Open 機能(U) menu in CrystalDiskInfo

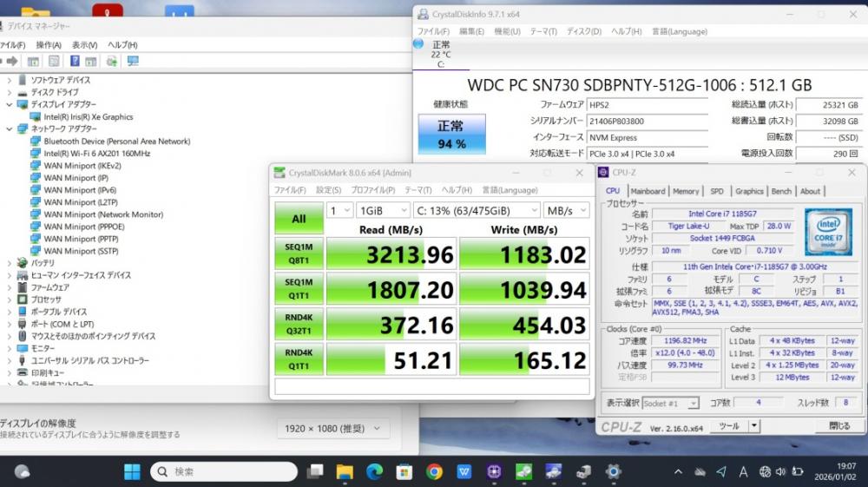tap(507, 31)
